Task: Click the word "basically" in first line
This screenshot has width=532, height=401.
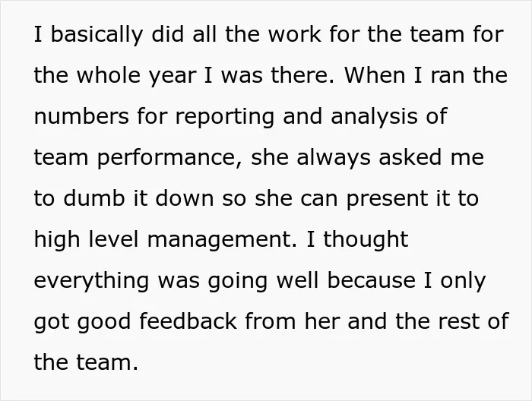Action: pos(97,35)
